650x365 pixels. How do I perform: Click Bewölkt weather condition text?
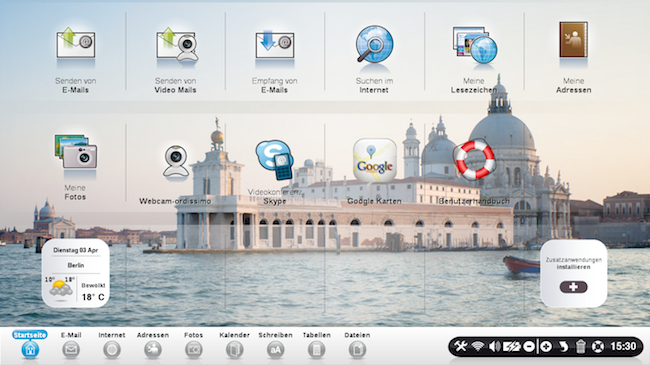coord(93,285)
